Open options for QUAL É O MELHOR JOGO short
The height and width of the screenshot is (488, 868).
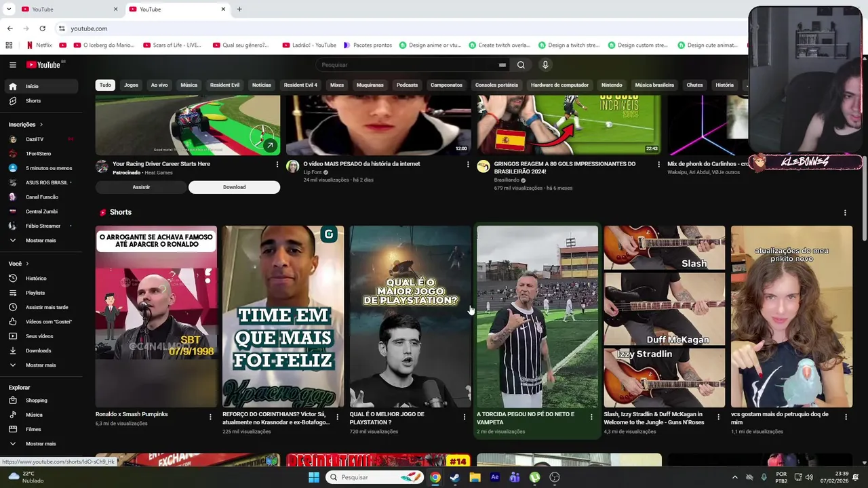(465, 417)
